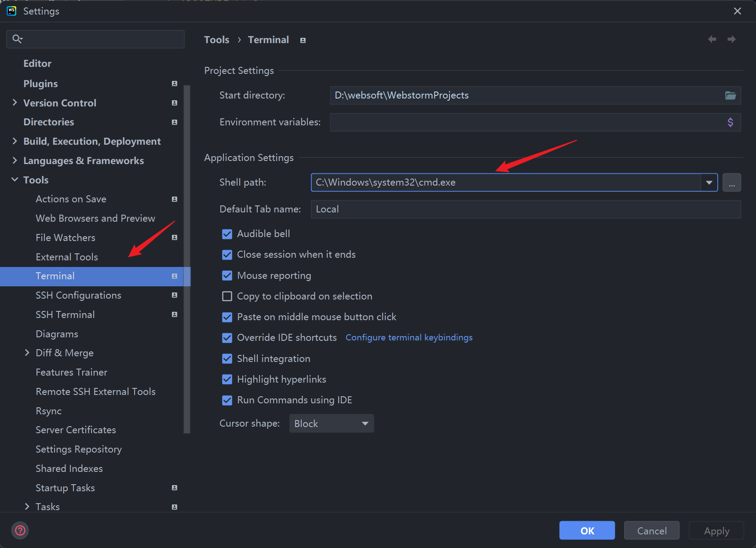
Task: Click the forward arrow navigation icon
Action: (731, 40)
